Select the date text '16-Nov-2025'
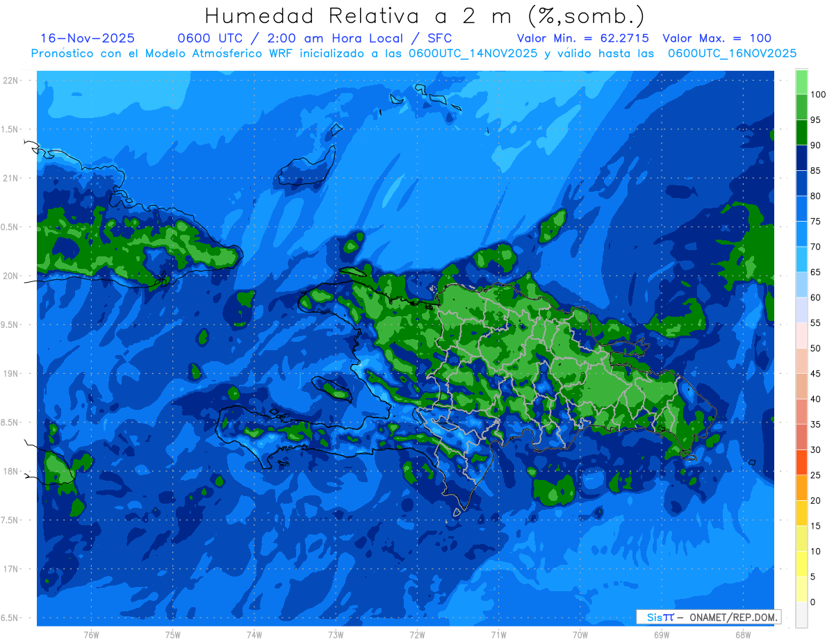This screenshot has width=834, height=644. 88,38
